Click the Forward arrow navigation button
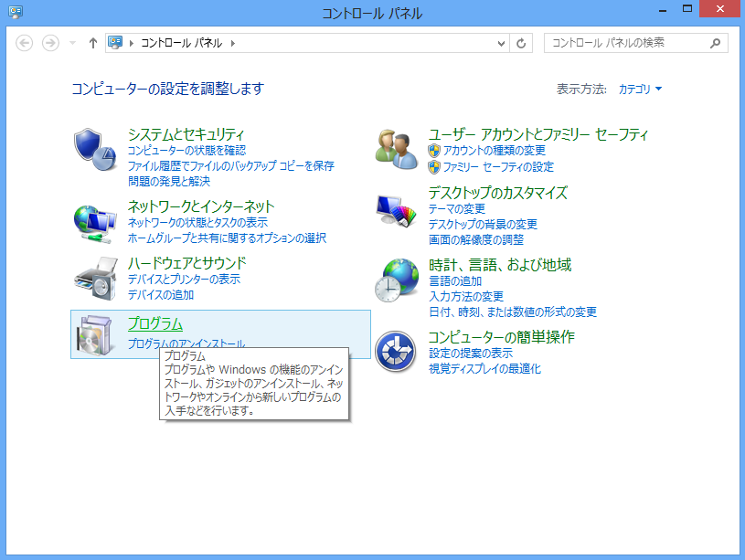This screenshot has height=560, width=745. pyautogui.click(x=50, y=43)
